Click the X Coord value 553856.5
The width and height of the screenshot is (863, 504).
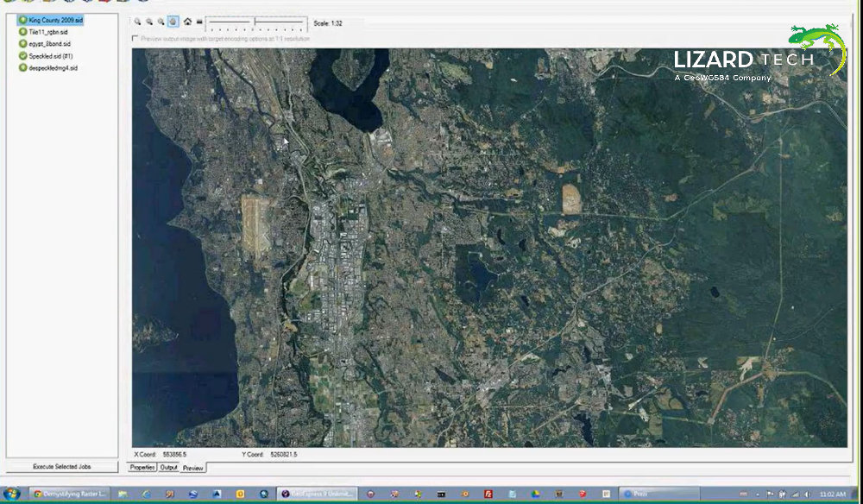tap(174, 455)
